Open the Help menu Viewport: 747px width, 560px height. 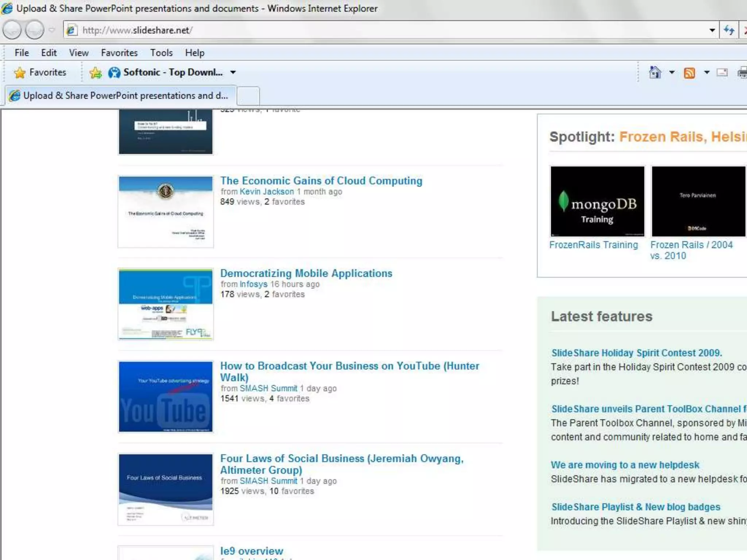pos(194,53)
